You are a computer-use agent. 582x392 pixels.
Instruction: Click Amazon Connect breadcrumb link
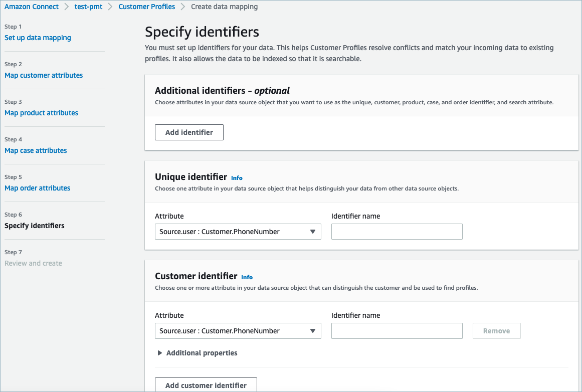click(32, 7)
